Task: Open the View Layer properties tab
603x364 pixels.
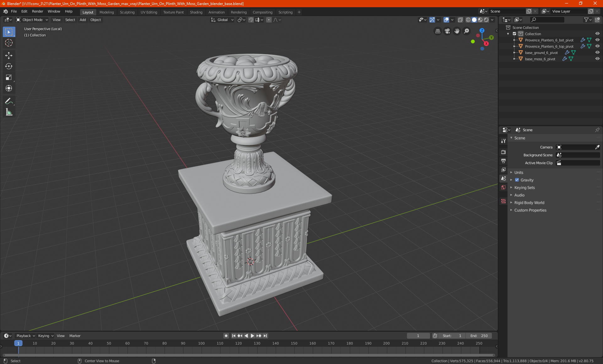Action: coord(503,169)
